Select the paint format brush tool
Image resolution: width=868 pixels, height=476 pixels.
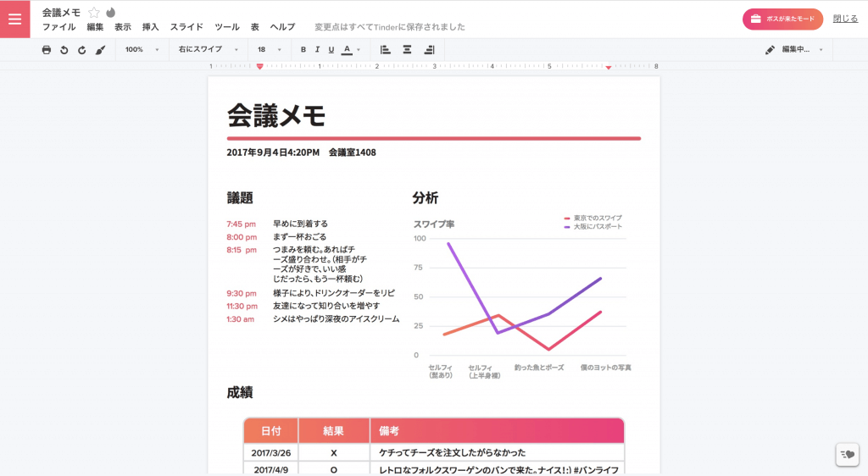pos(100,50)
